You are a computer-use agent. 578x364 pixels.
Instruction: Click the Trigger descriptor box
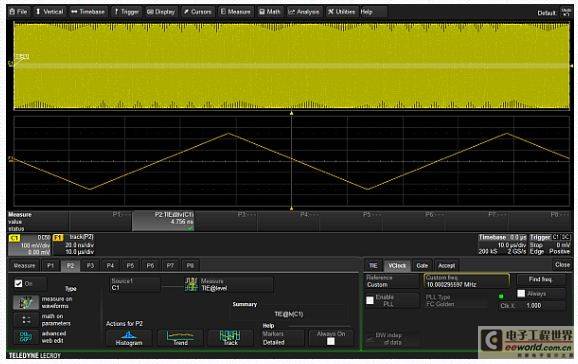click(550, 245)
